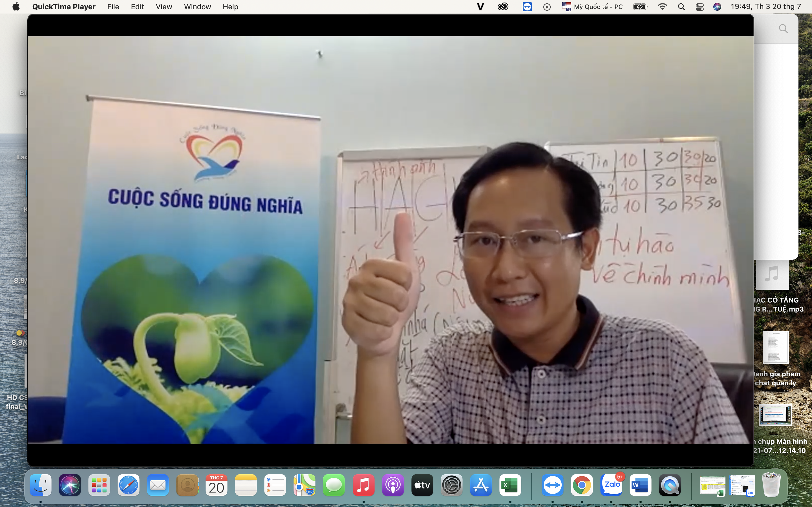812x507 pixels.
Task: Open the View menu
Action: (x=164, y=7)
